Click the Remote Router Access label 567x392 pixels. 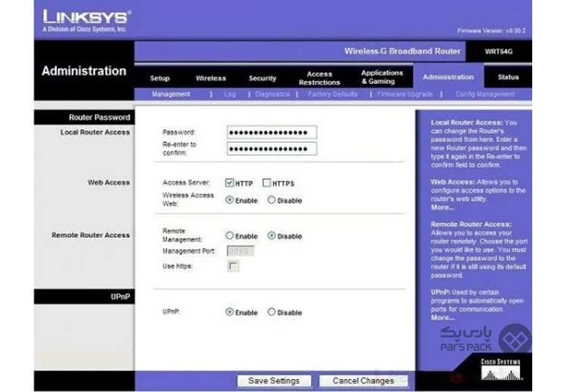pos(91,235)
